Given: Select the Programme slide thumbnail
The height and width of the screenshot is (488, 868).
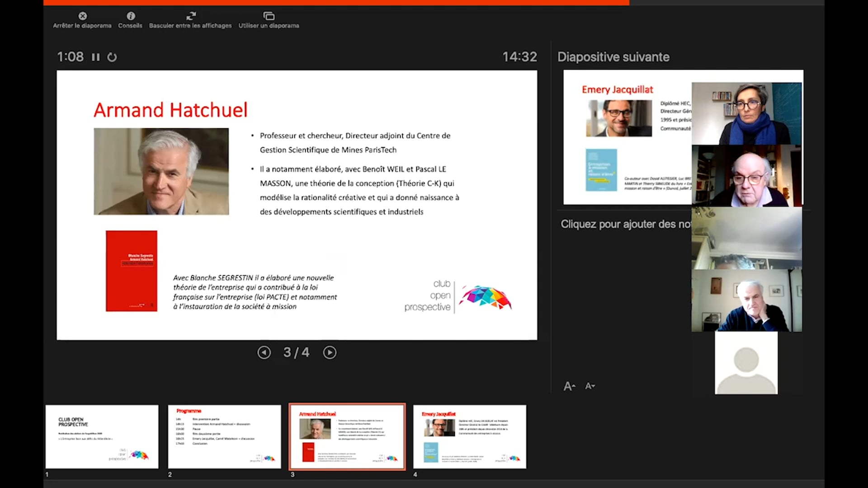Looking at the screenshot, I should tap(224, 436).
